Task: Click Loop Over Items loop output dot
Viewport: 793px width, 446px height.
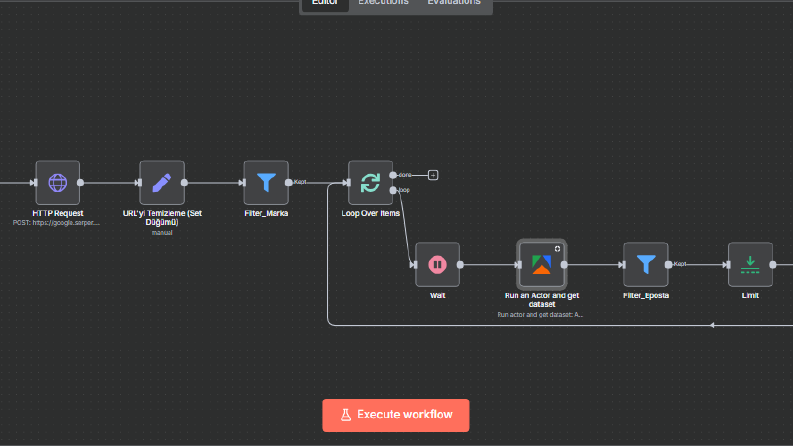Action: 393,190
